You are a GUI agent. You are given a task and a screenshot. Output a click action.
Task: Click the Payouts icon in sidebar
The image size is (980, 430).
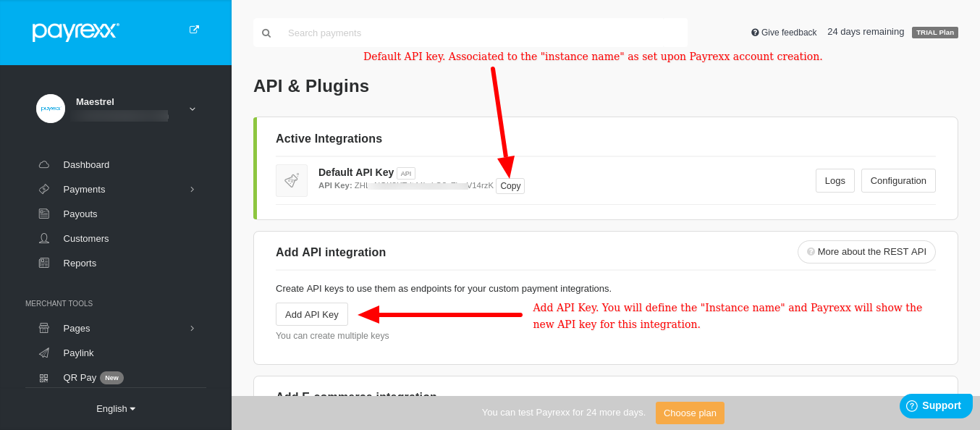pos(44,214)
